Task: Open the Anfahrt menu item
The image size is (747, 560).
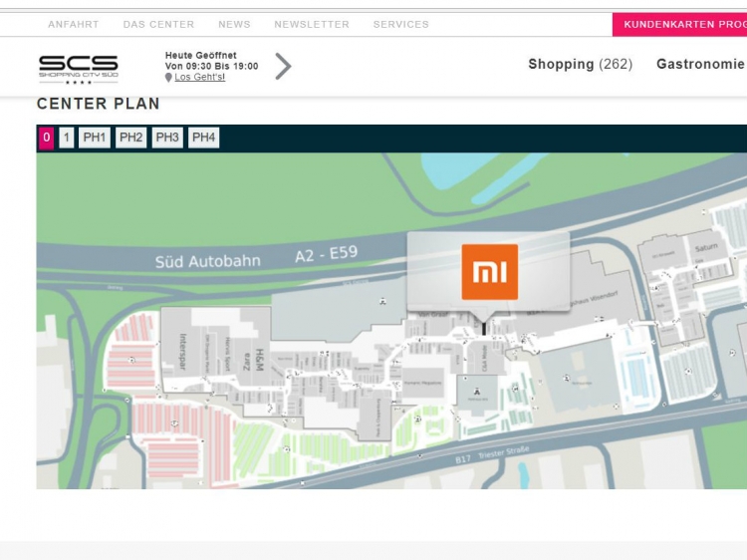Action: [73, 24]
